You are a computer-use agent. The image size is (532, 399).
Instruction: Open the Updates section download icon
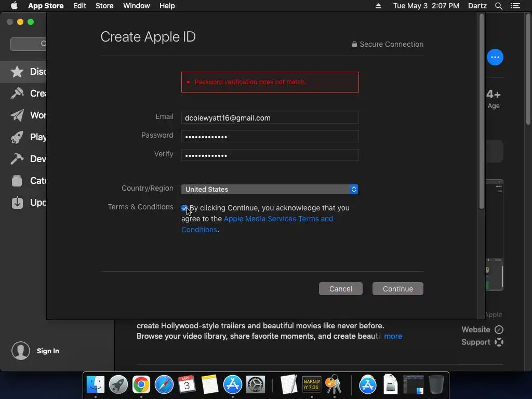(17, 203)
